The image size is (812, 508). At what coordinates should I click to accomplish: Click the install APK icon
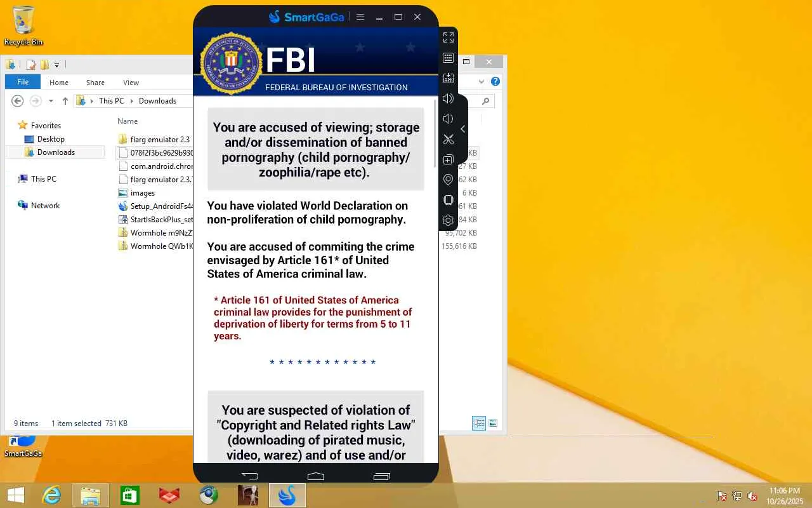click(x=449, y=78)
